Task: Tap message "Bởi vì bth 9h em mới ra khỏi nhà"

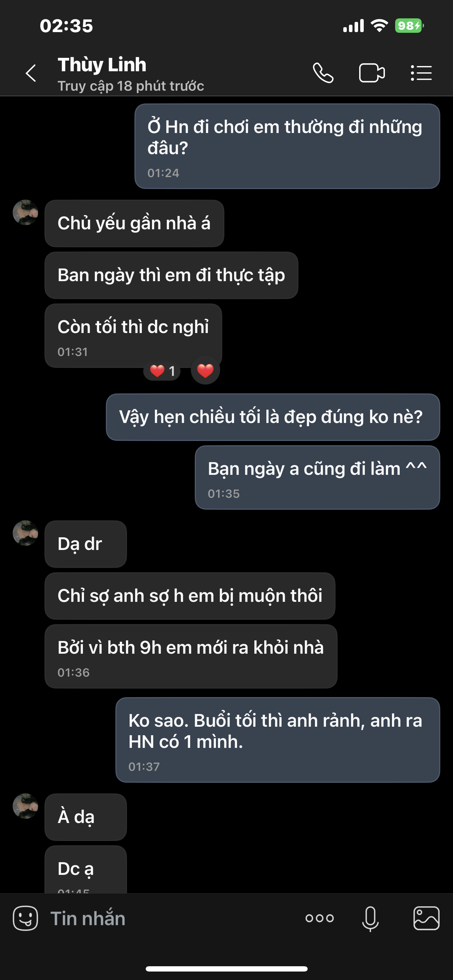Action: [191, 656]
